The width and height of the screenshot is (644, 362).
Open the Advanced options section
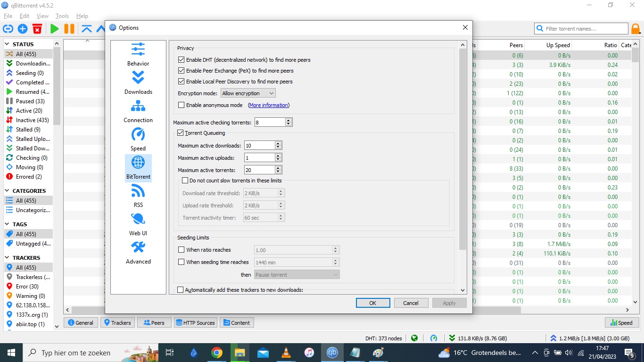pyautogui.click(x=138, y=253)
